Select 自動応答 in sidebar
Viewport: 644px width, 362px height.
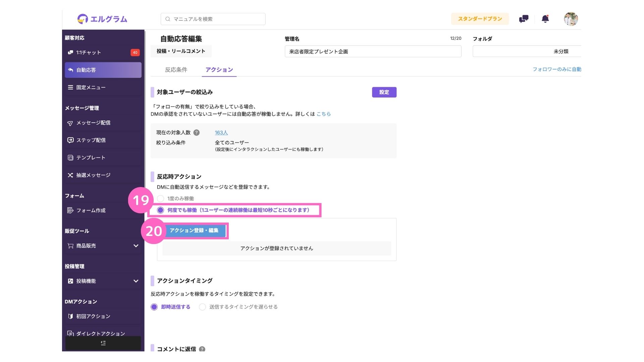103,70
